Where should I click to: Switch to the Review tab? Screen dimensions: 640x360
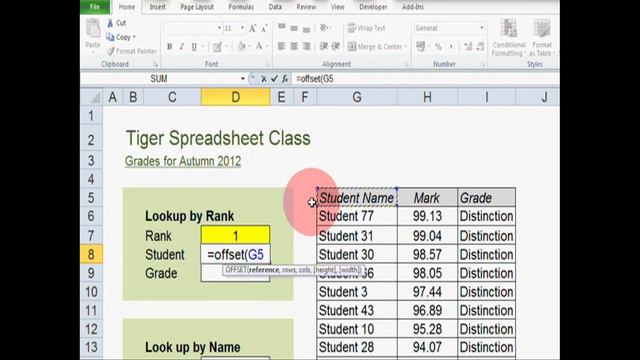(x=306, y=7)
